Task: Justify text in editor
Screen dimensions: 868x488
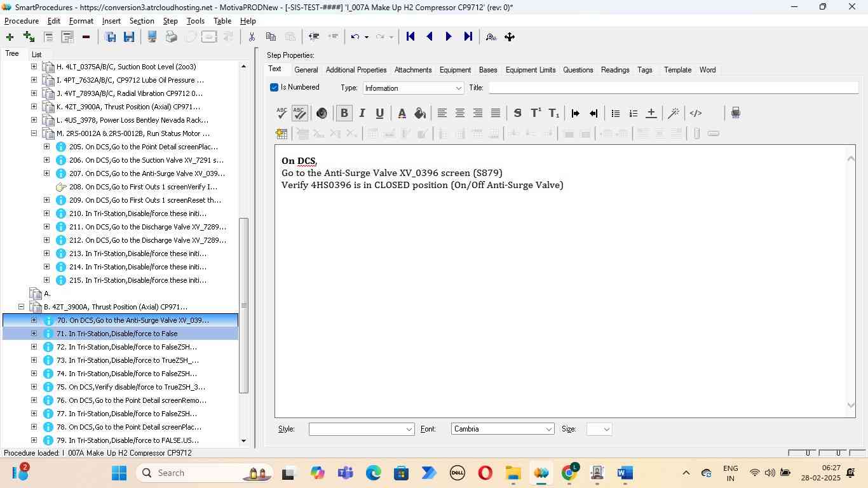Action: 496,113
